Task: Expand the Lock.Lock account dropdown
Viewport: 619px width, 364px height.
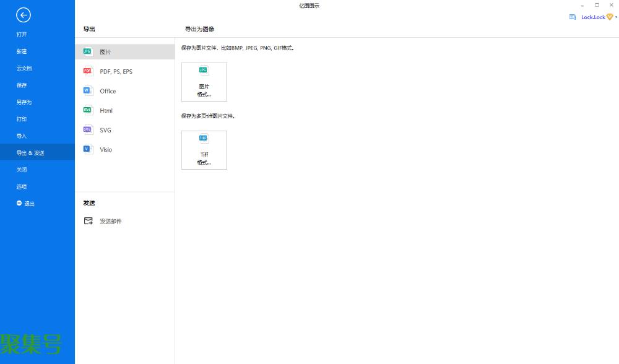Action: pyautogui.click(x=616, y=17)
